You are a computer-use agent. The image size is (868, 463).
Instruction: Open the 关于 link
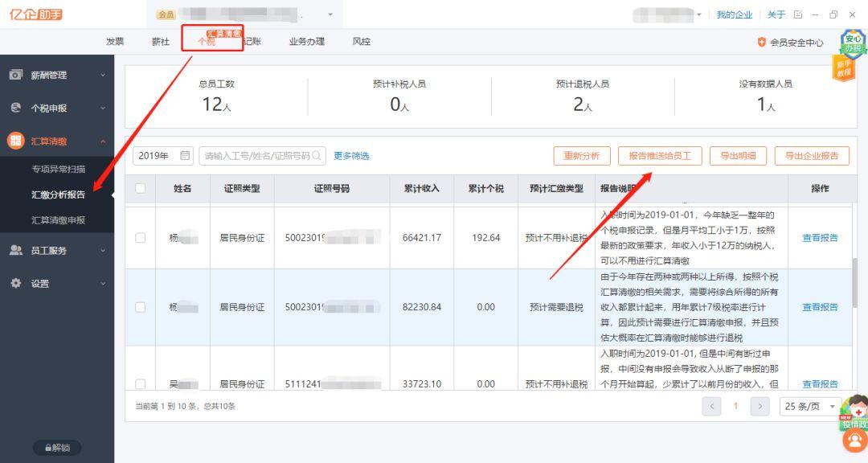click(776, 15)
